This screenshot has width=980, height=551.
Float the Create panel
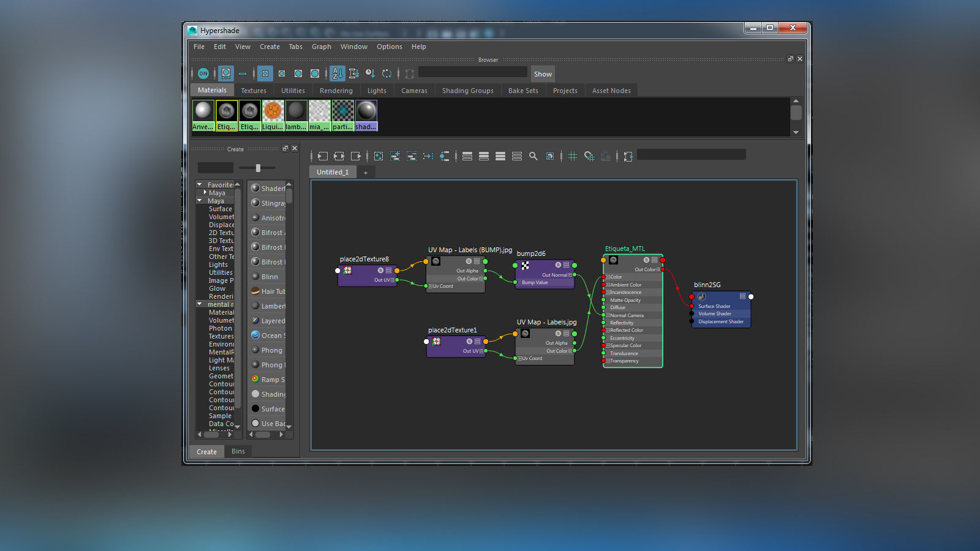coord(285,148)
